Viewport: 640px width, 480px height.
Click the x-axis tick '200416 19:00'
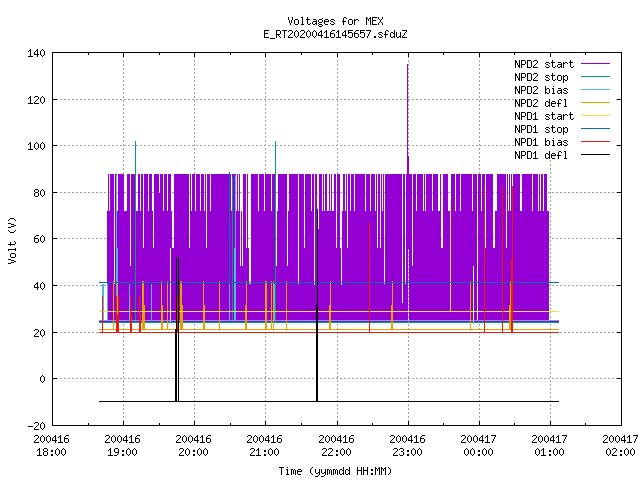coord(122,446)
